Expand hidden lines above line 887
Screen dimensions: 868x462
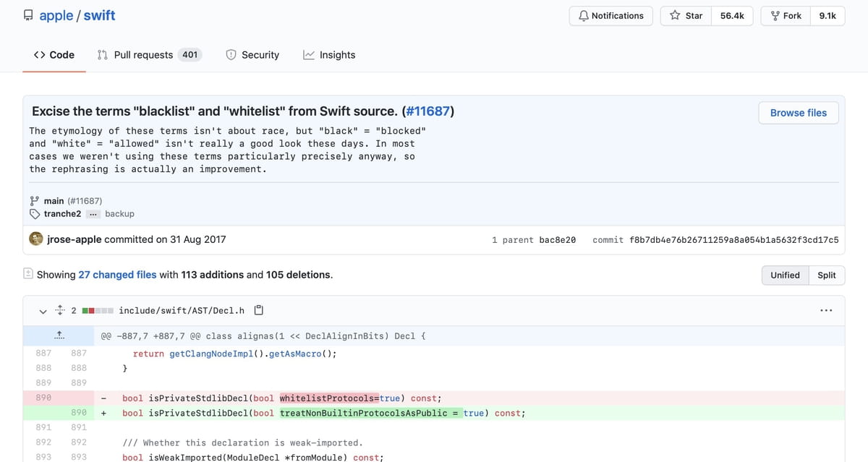[x=60, y=335]
